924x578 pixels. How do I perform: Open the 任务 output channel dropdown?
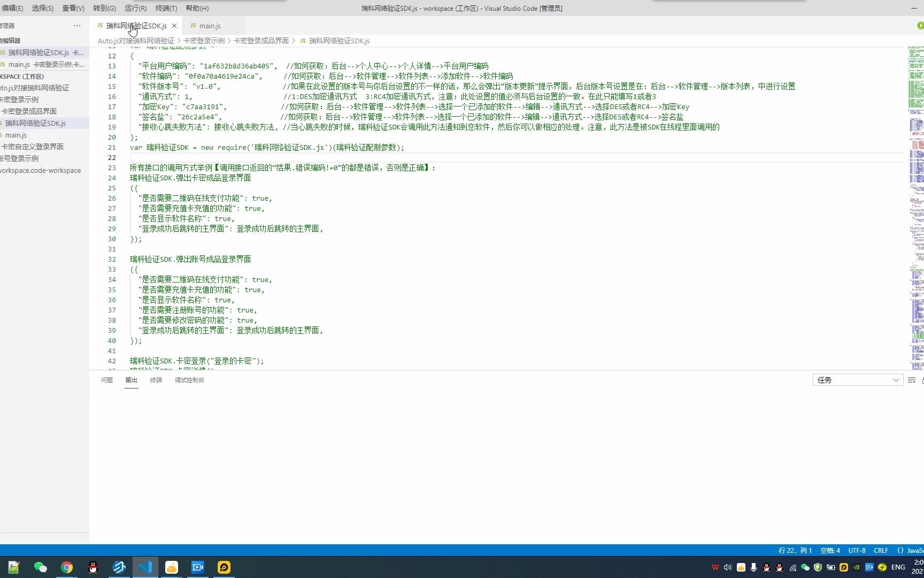[x=858, y=380]
